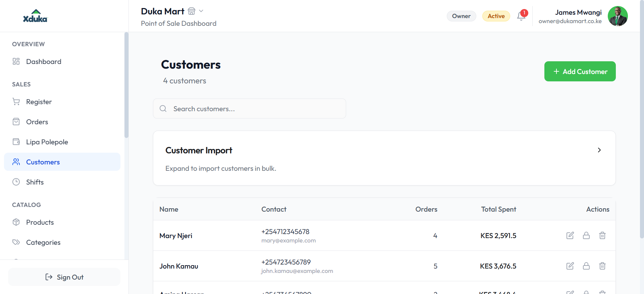
Task: Click the Mary Njeri name cell
Action: (176, 236)
